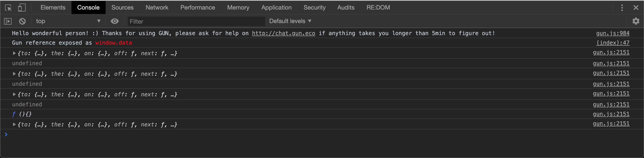Open the chat.gun.eco link
This screenshot has width=644, height=158.
[x=284, y=33]
